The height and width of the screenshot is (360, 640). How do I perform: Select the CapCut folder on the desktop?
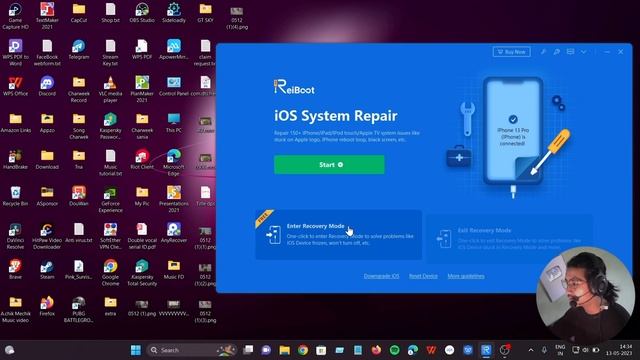(79, 13)
